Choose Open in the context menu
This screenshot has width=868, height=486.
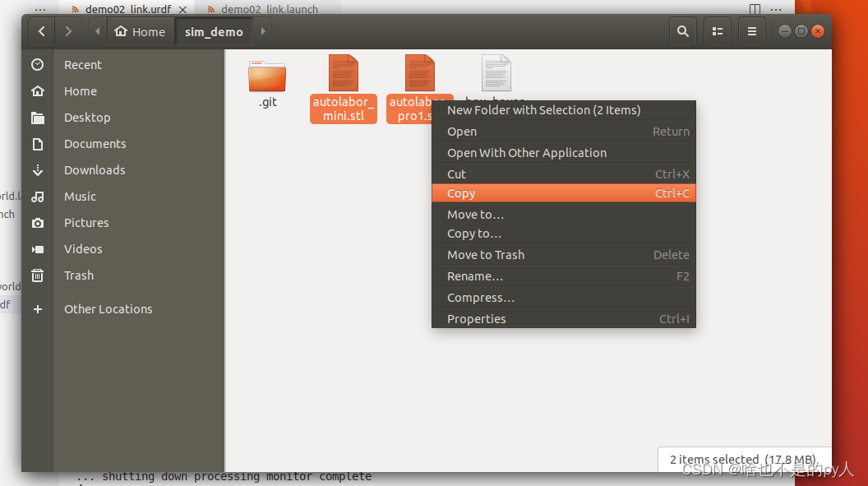point(564,132)
